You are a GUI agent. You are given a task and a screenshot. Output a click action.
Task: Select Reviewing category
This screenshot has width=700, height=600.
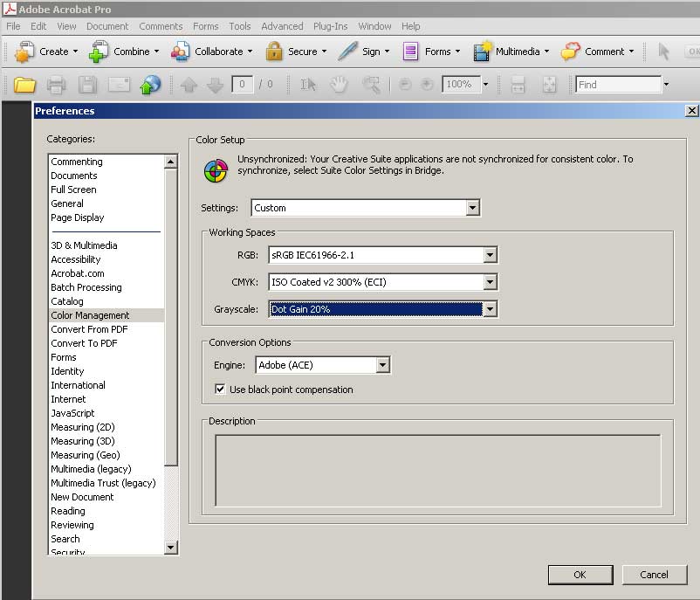click(x=106, y=525)
